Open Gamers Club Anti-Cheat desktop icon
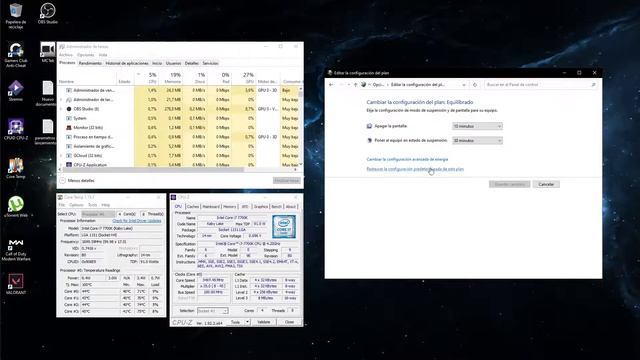Screen dimensions: 640x360 [x=16, y=55]
